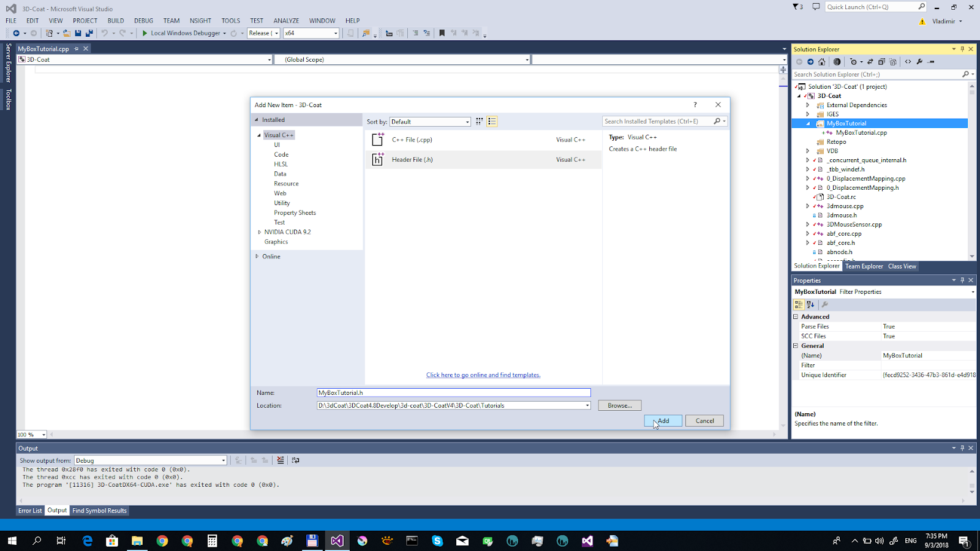The width and height of the screenshot is (980, 551).
Task: Collapse the Visual C++ tree node
Action: pos(259,135)
